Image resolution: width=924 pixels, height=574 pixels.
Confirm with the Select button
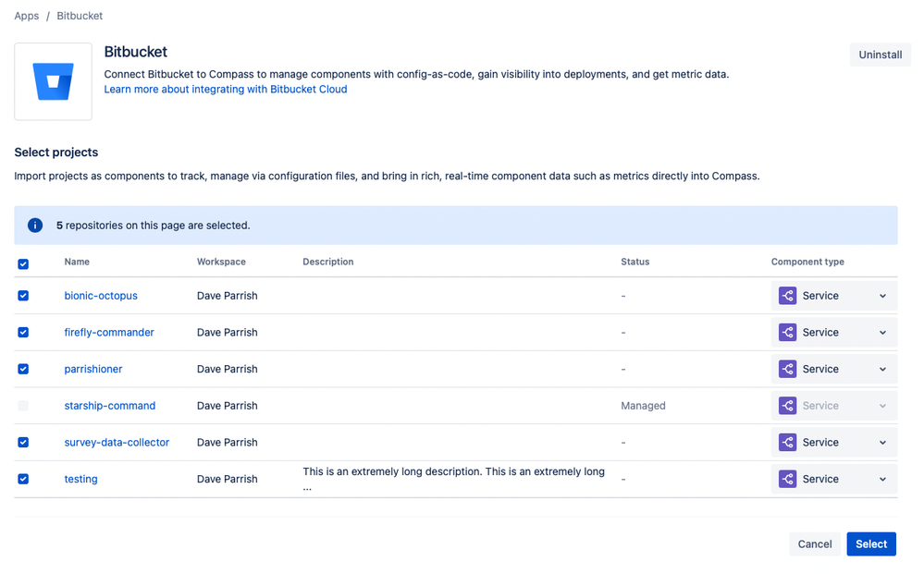[871, 544]
